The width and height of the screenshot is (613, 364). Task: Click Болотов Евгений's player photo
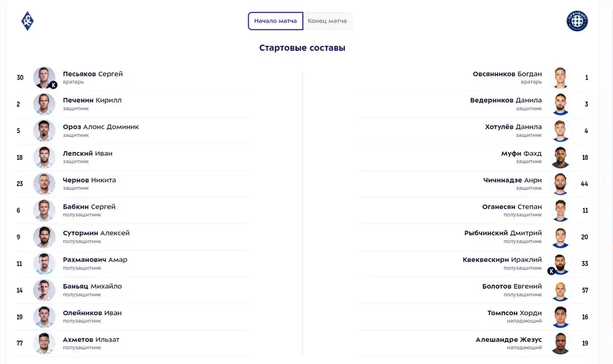[x=560, y=290]
